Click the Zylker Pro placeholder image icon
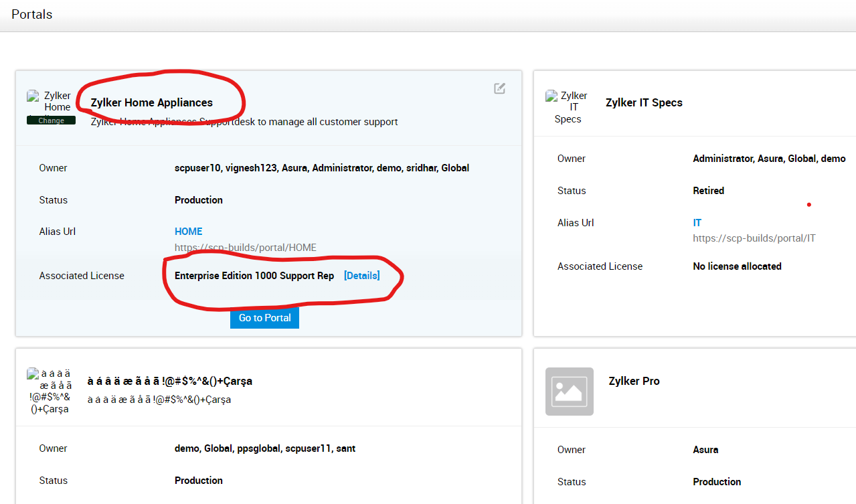The width and height of the screenshot is (856, 504). [569, 391]
